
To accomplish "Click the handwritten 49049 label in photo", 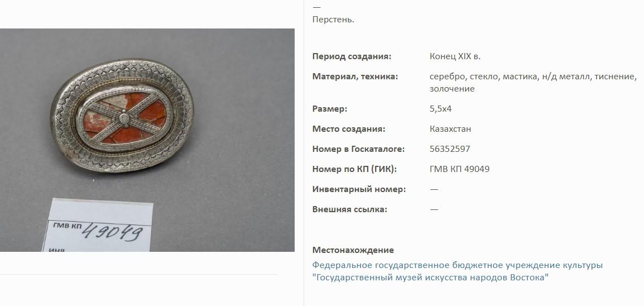I will [112, 232].
